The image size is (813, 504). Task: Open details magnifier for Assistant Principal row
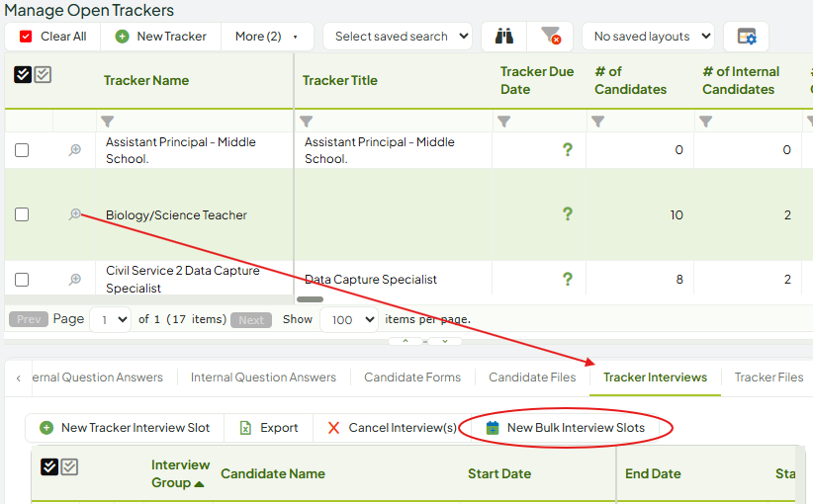[74, 149]
